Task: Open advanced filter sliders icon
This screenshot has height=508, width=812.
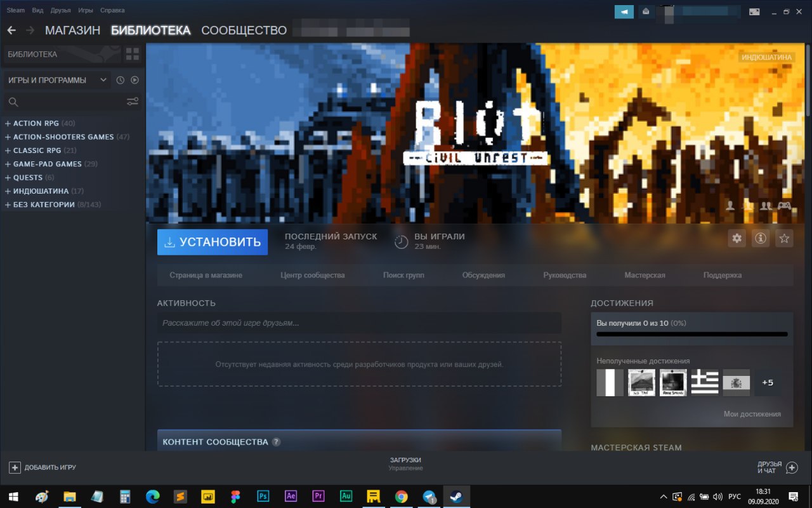Action: click(133, 102)
